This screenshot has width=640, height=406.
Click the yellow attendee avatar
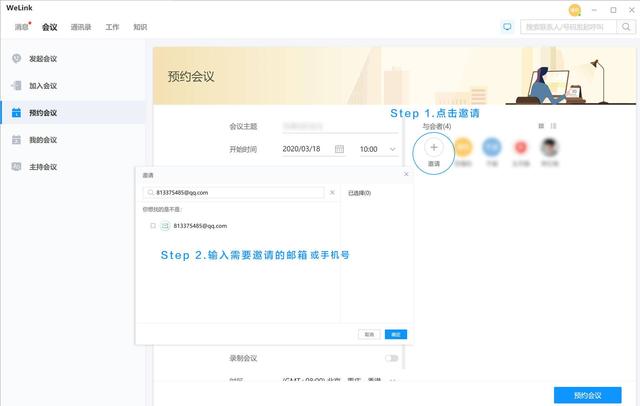pos(463,147)
